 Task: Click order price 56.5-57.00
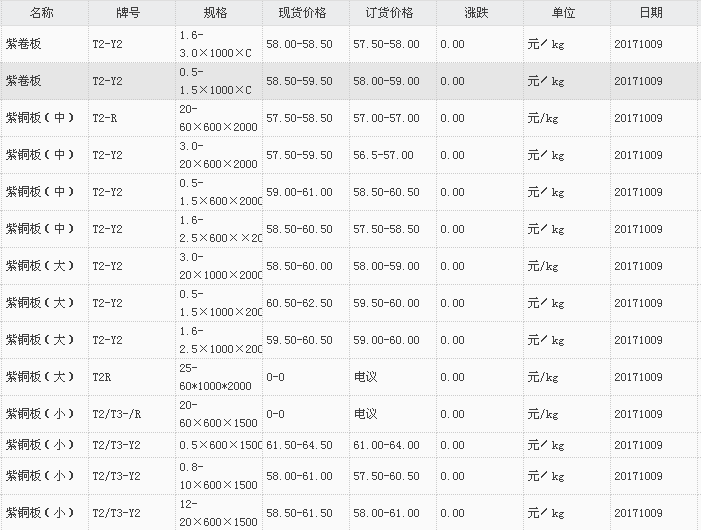tap(383, 155)
